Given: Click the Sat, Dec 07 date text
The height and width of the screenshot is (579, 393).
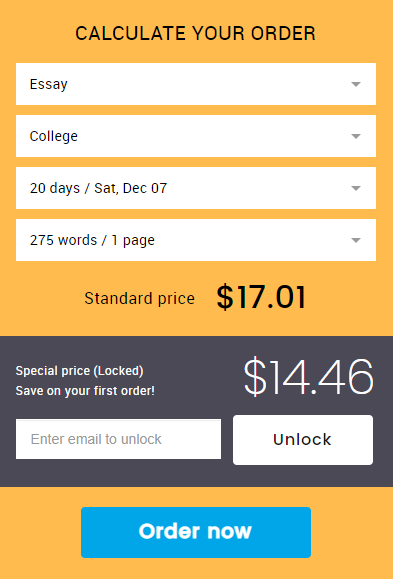Looking at the screenshot, I should [131, 188].
